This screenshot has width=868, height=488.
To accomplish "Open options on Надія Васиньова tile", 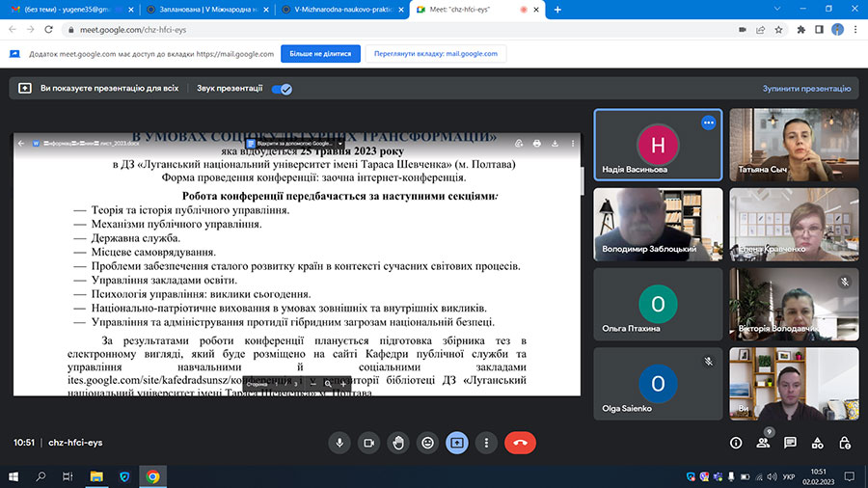I will click(708, 122).
